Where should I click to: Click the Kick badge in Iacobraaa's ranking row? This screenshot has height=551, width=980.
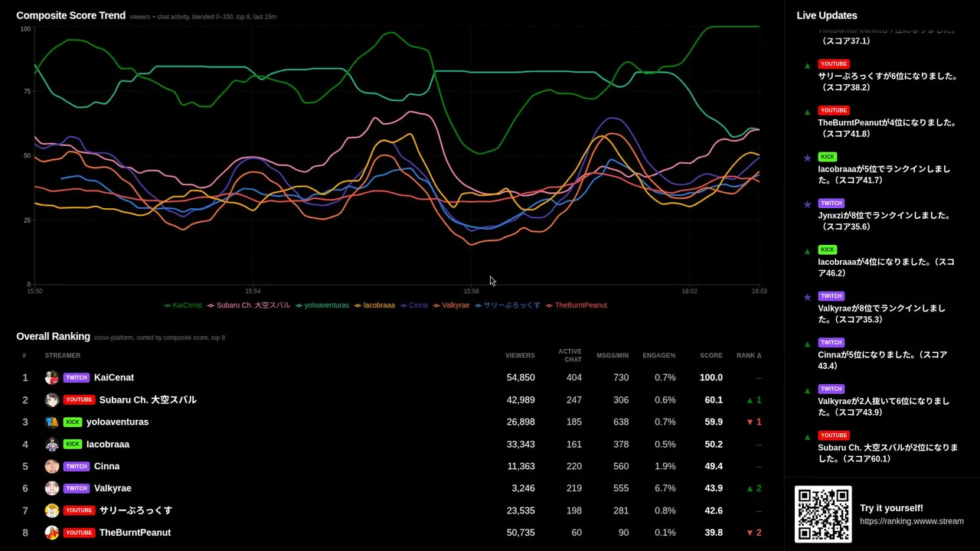click(73, 444)
